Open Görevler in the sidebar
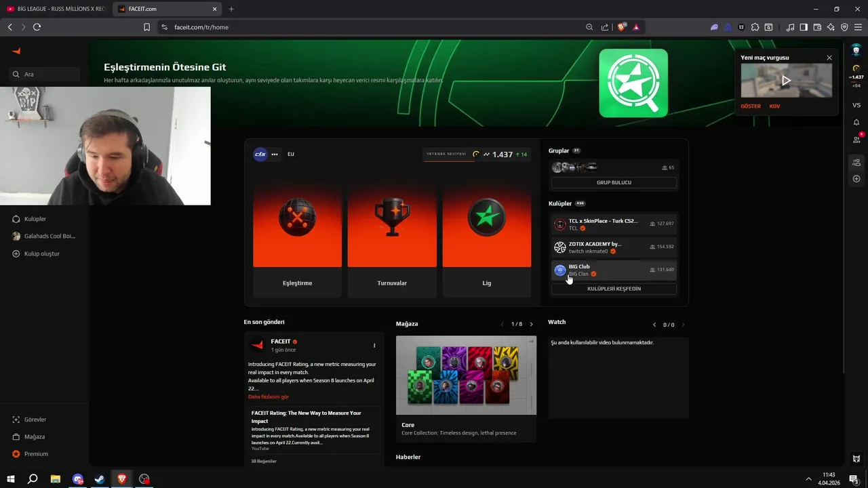This screenshot has width=868, height=488. click(x=29, y=420)
